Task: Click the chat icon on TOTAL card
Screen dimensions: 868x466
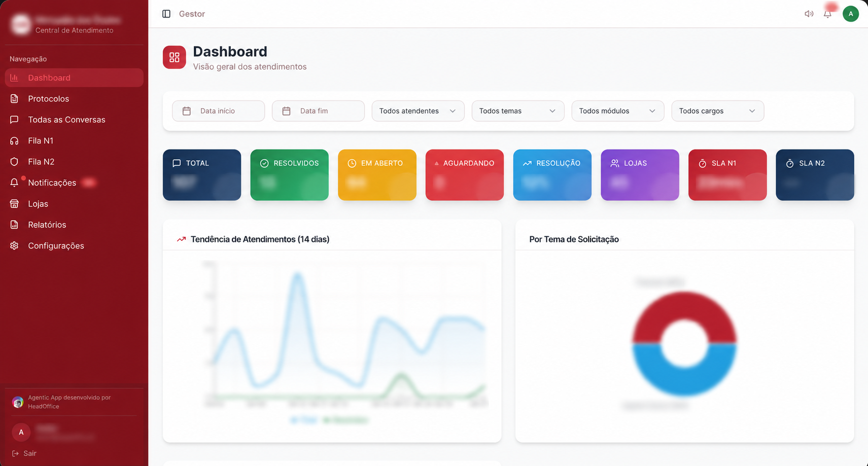Action: click(177, 163)
